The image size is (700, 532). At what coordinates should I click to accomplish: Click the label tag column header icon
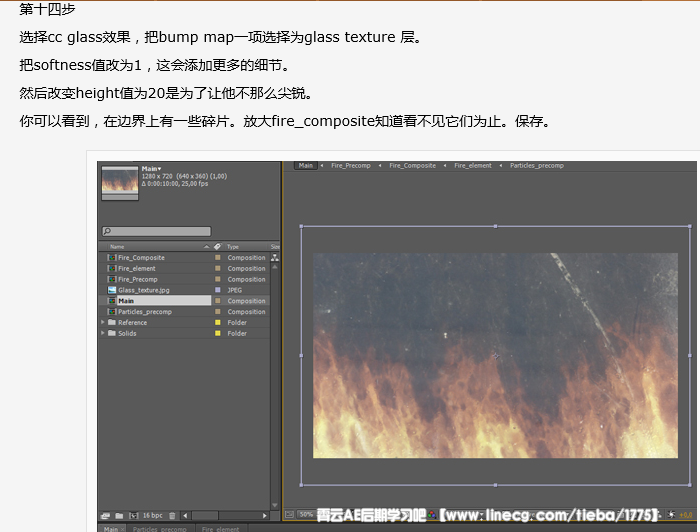click(x=217, y=246)
